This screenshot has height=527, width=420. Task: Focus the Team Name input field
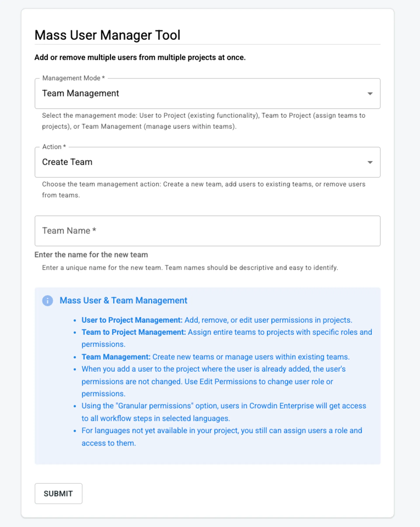(207, 231)
